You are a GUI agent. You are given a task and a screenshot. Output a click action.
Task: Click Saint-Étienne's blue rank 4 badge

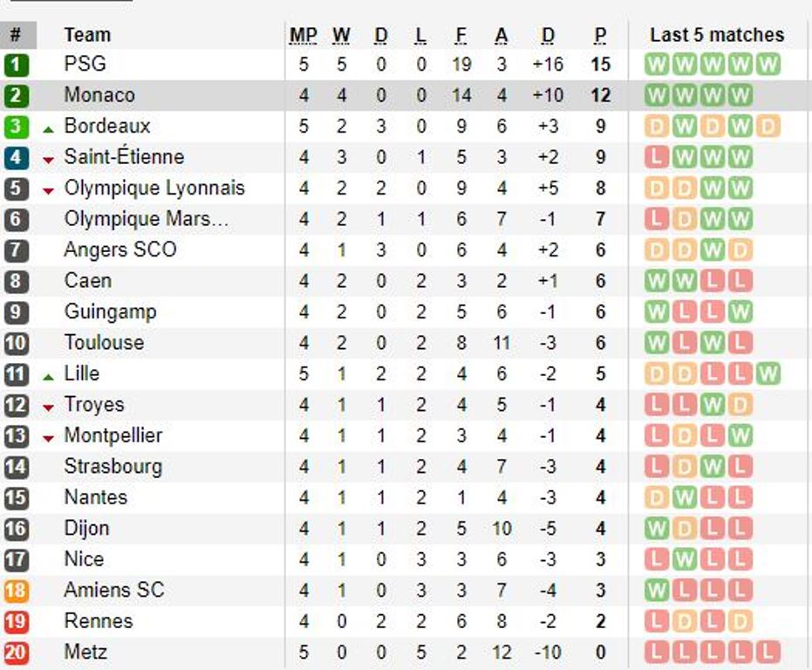[x=17, y=158]
